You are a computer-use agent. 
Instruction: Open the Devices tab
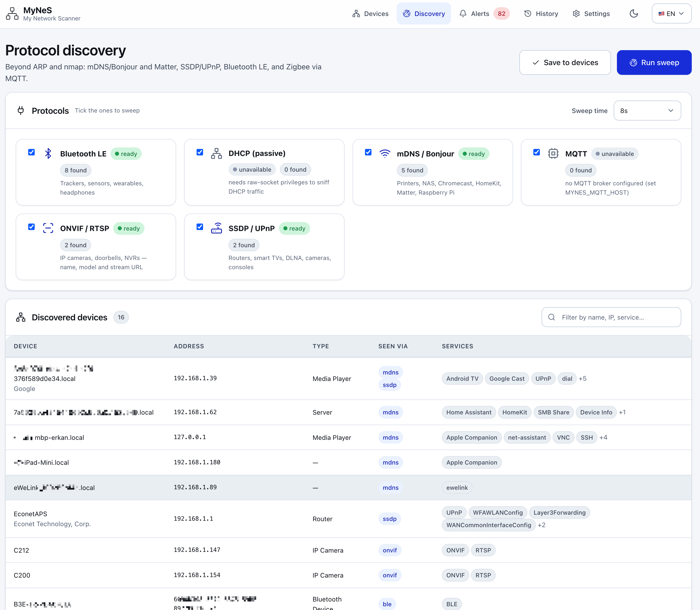click(370, 14)
